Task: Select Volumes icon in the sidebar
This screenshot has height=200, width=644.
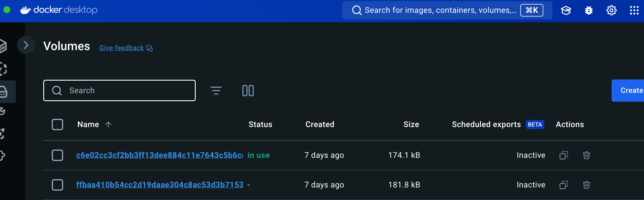Action: click(3, 92)
